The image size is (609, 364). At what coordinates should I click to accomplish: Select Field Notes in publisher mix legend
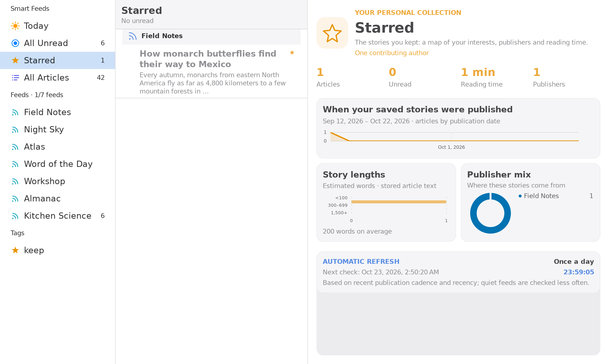pyautogui.click(x=541, y=196)
